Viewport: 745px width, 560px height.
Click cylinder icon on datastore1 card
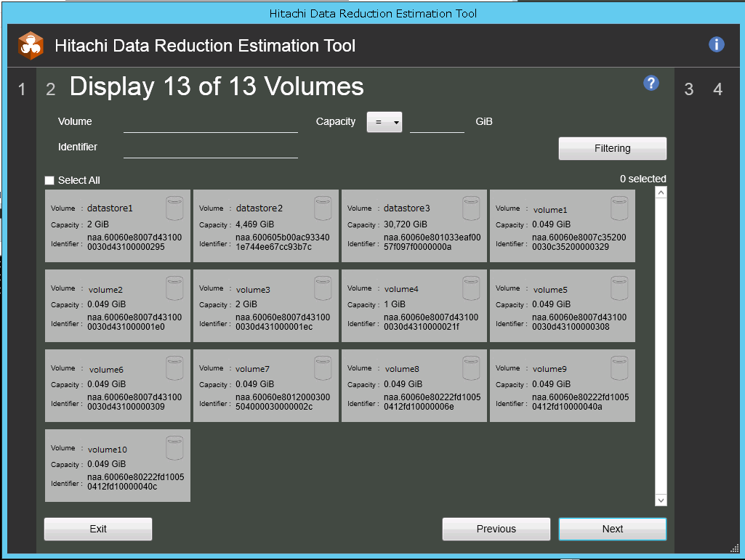(x=174, y=208)
